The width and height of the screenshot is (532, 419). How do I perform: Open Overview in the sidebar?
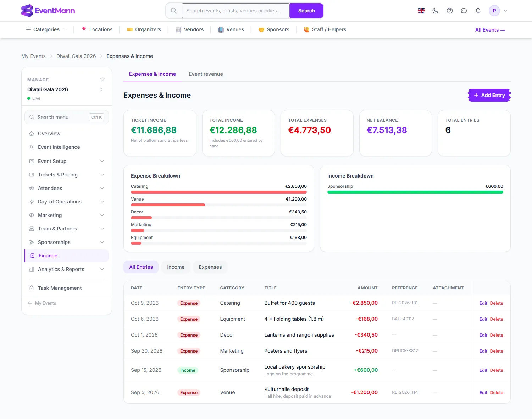pyautogui.click(x=67, y=134)
